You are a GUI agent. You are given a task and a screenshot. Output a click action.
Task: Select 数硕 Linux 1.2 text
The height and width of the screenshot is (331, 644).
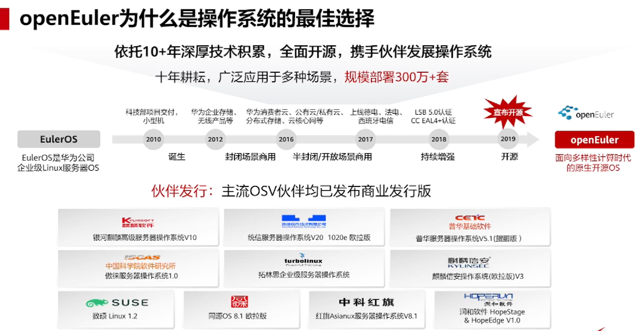click(115, 316)
